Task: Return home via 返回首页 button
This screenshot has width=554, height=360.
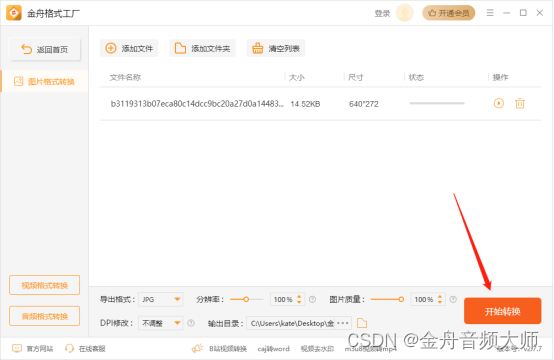Action: (x=45, y=49)
